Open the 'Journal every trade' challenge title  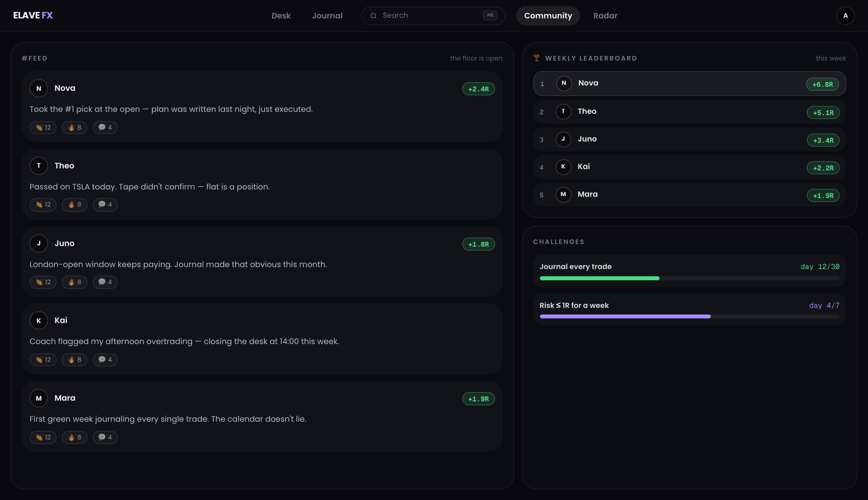pyautogui.click(x=576, y=266)
